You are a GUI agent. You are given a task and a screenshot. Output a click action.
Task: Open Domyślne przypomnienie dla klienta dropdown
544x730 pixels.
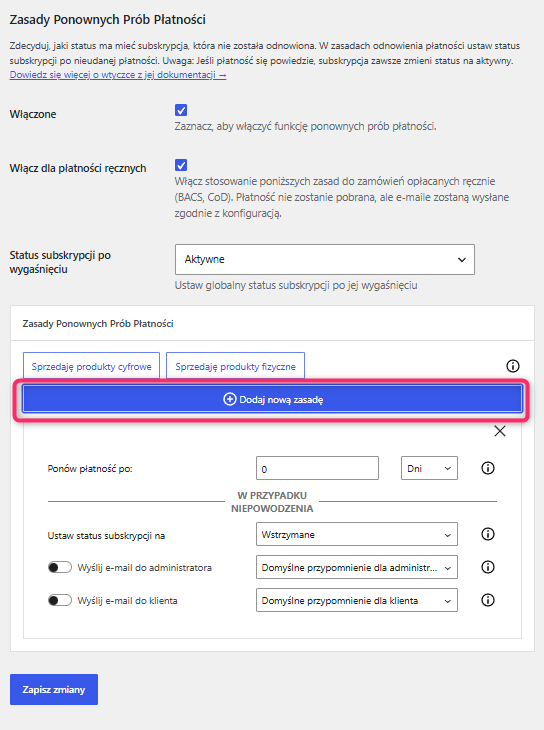click(x=357, y=601)
